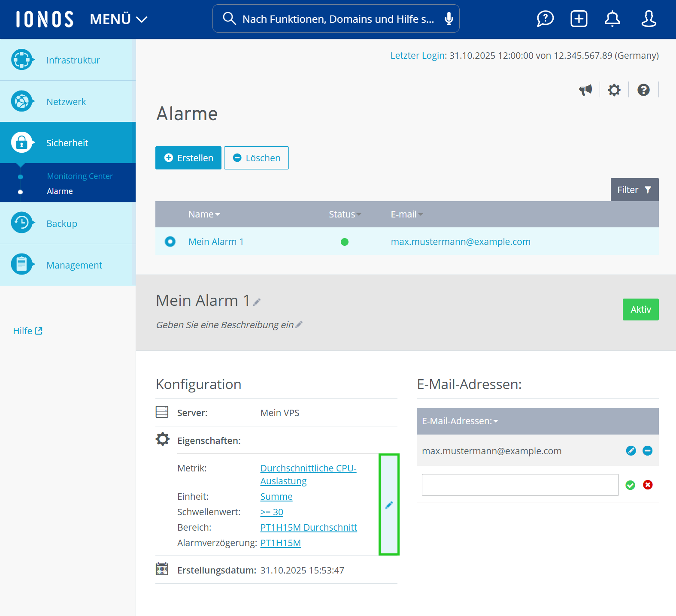Sort table by Status column
Screen dimensions: 676x616
click(345, 214)
